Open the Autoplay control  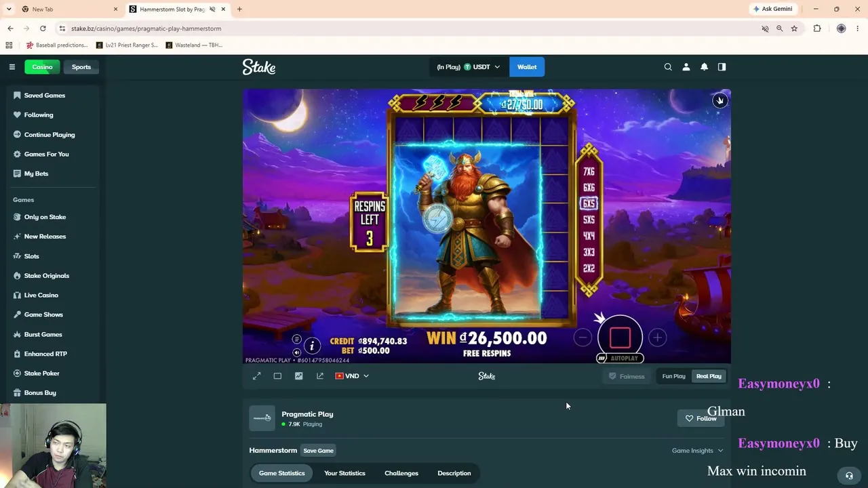[x=619, y=358]
